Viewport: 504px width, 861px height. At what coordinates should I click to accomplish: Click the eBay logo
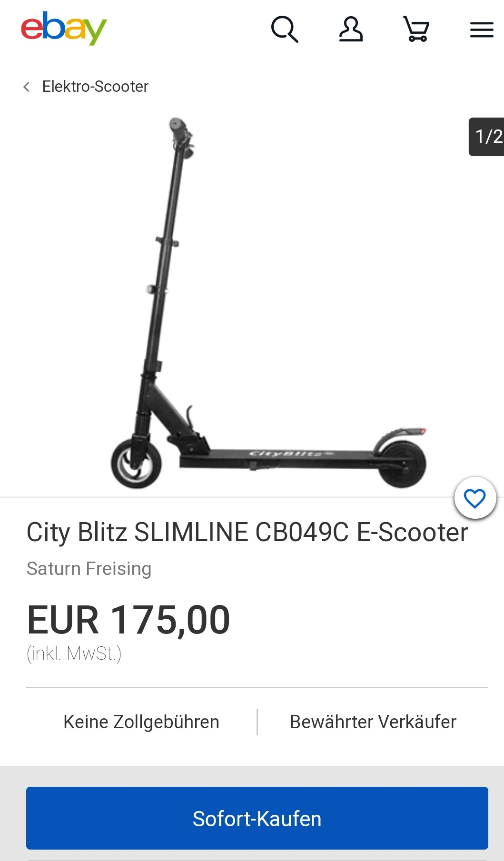pyautogui.click(x=64, y=28)
